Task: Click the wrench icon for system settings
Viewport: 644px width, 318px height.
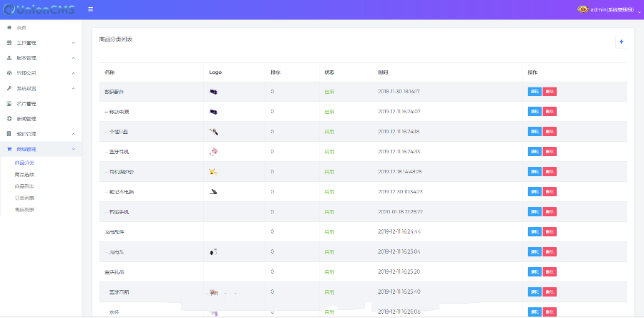Action: 9,88
